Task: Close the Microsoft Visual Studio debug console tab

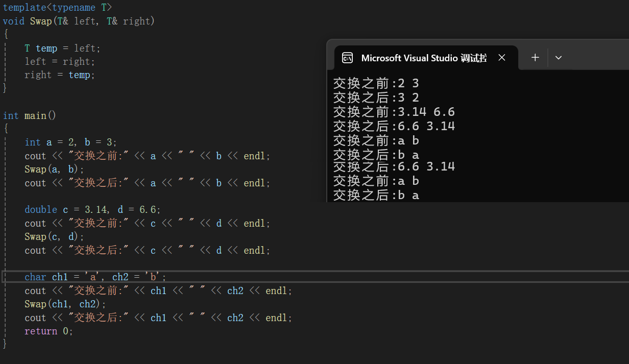Action: [501, 58]
